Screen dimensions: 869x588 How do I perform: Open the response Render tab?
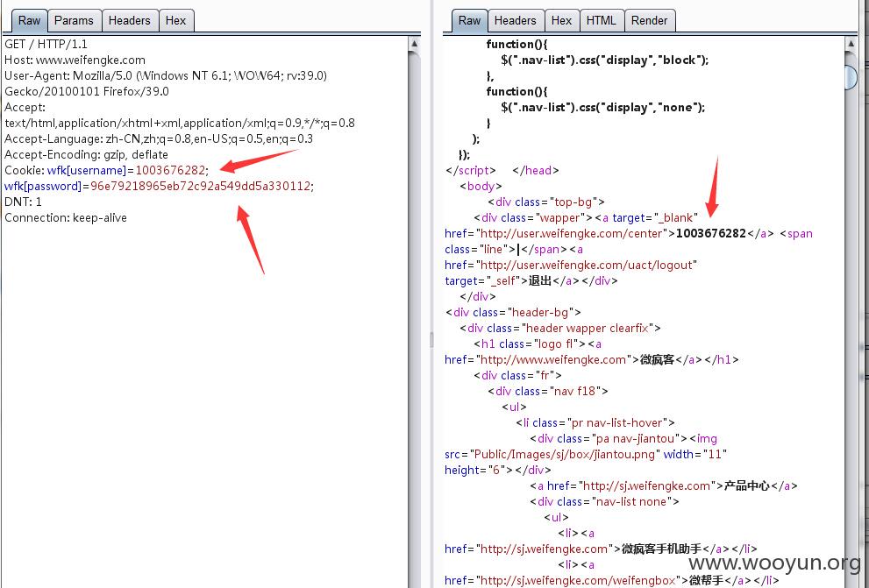[650, 20]
